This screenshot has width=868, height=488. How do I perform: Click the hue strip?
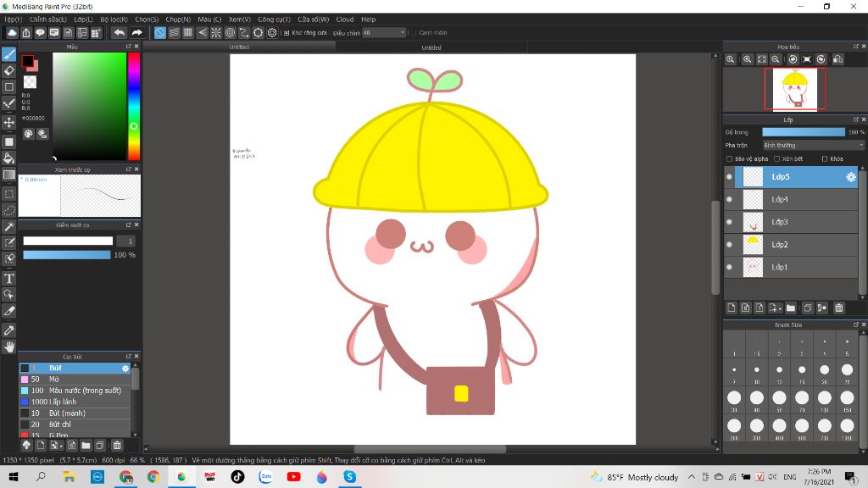[x=134, y=106]
